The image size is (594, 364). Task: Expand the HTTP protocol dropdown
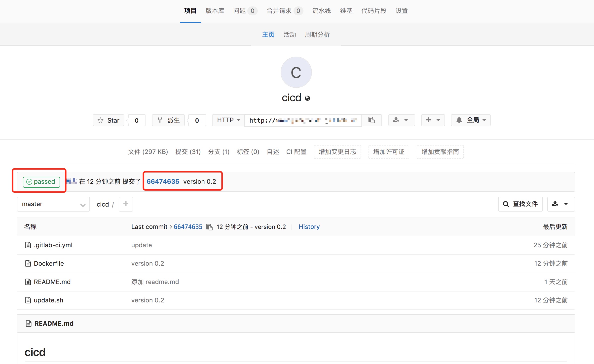pyautogui.click(x=228, y=120)
